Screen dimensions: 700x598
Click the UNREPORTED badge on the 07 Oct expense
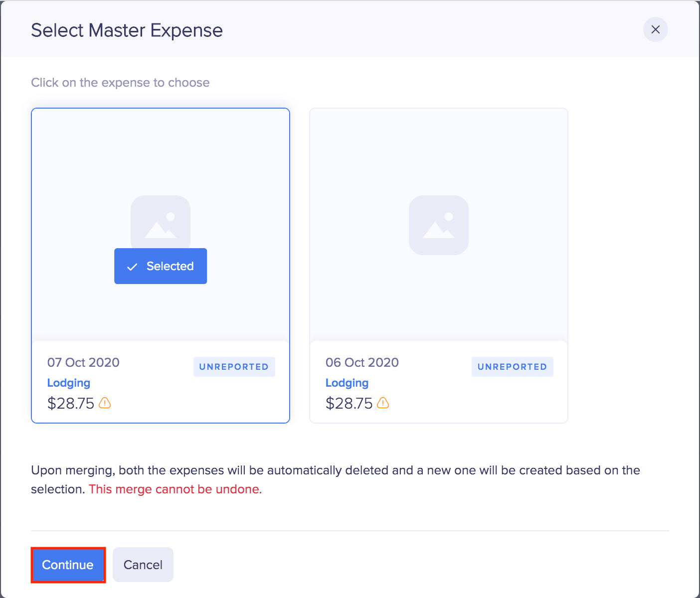pos(234,366)
